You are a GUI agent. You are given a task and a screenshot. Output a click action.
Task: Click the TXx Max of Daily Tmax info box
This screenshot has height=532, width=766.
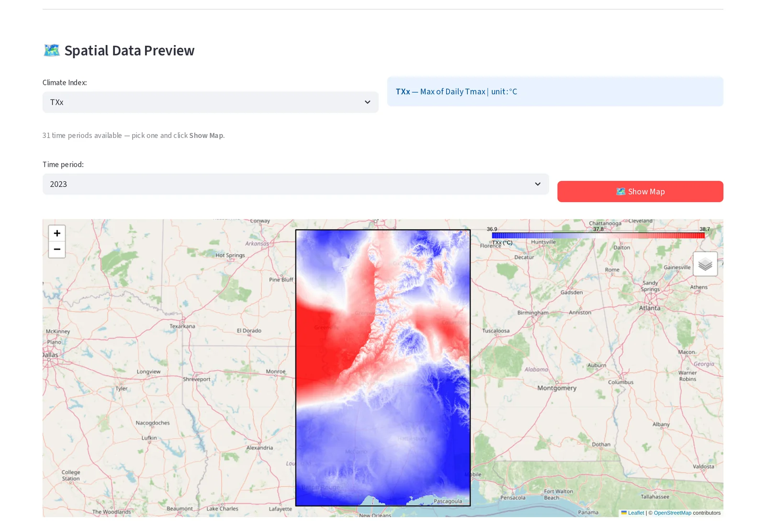pos(555,91)
